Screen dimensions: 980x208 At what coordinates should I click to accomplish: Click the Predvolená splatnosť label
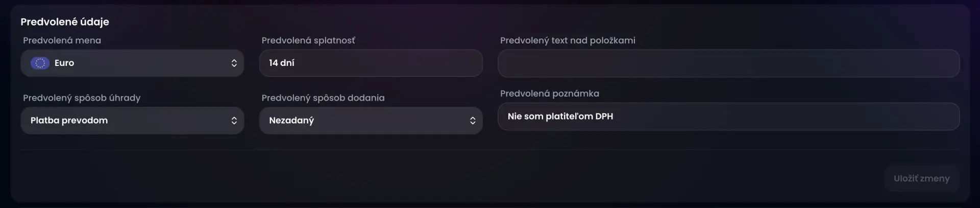point(308,40)
